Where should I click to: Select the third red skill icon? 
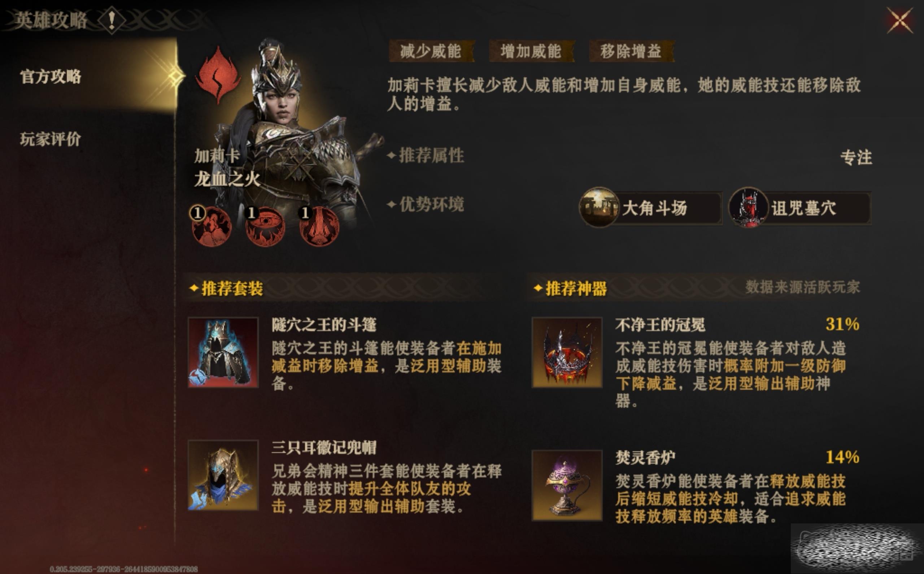(x=319, y=226)
